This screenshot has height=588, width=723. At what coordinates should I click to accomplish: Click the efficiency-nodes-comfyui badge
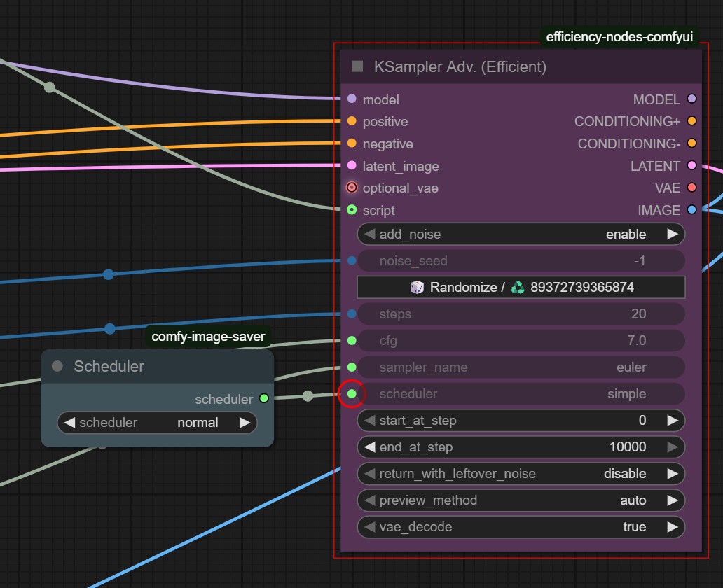(x=619, y=37)
